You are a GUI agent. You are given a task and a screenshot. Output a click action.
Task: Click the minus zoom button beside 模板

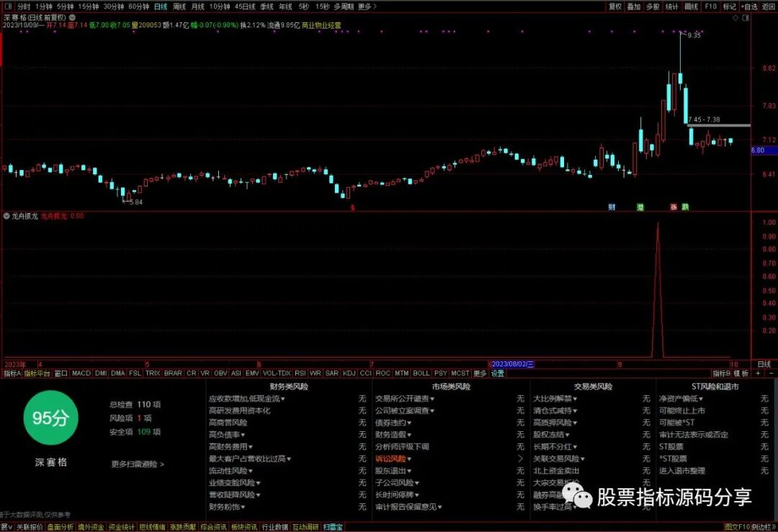click(x=772, y=374)
